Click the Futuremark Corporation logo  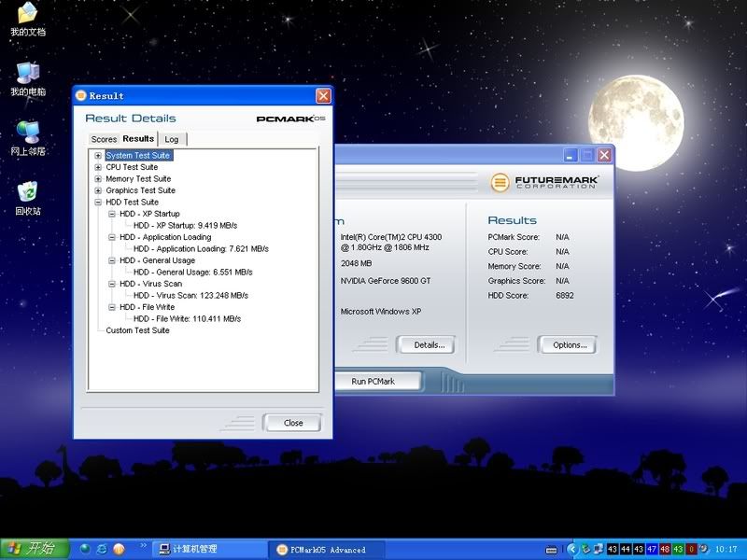pyautogui.click(x=544, y=181)
